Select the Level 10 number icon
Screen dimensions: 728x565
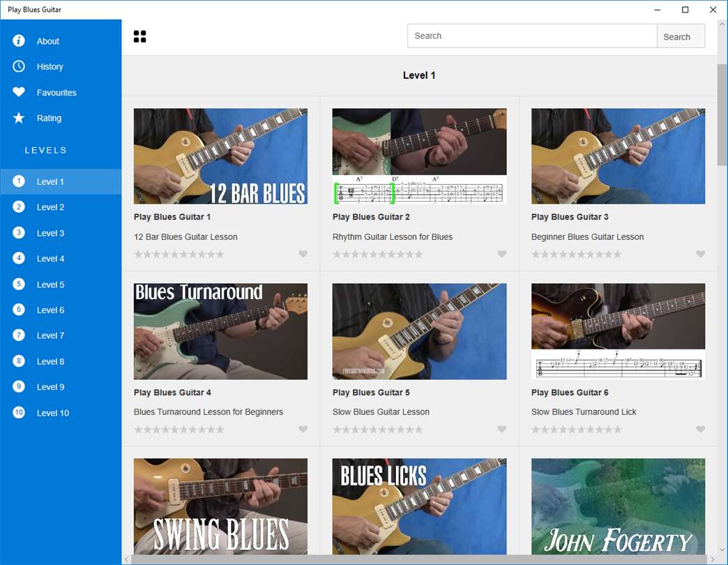(x=19, y=412)
